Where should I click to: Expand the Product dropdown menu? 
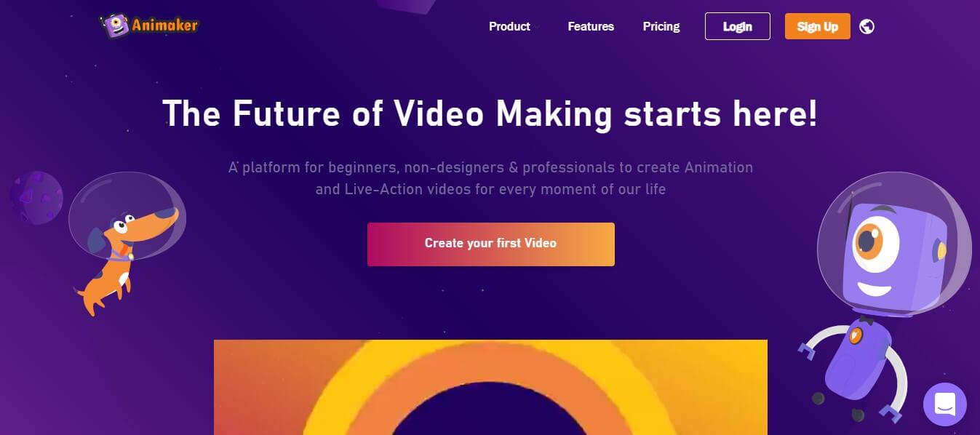[509, 26]
